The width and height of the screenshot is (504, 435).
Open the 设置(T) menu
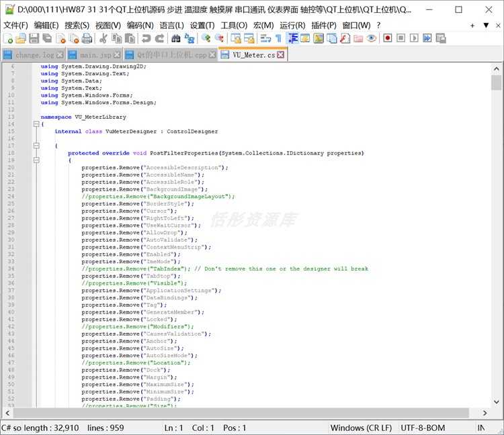click(x=202, y=25)
